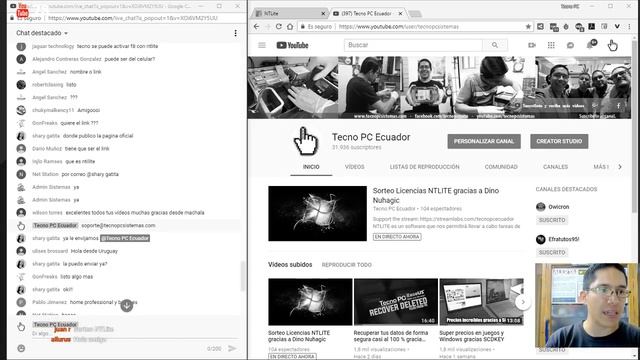
Task: Open Recuperar tus datos video thumbnail
Action: pos(396,302)
